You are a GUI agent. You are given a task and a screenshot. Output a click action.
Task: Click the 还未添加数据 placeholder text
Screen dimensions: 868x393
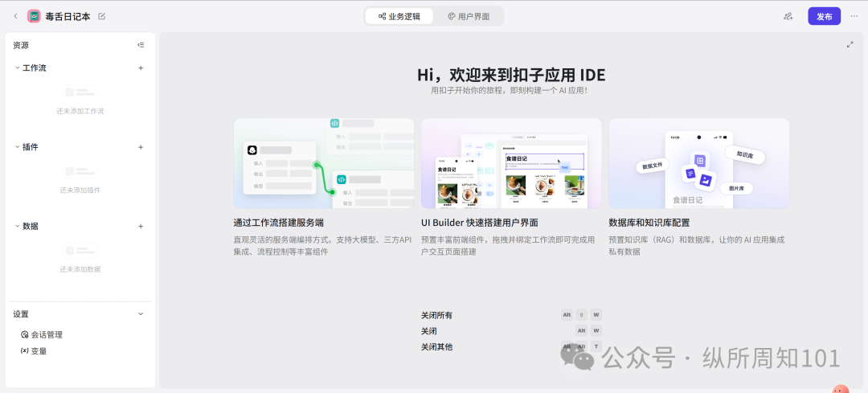80,269
